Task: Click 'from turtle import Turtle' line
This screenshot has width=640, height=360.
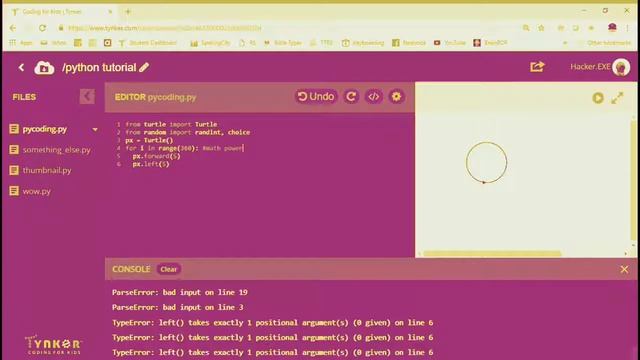Action: click(171, 124)
